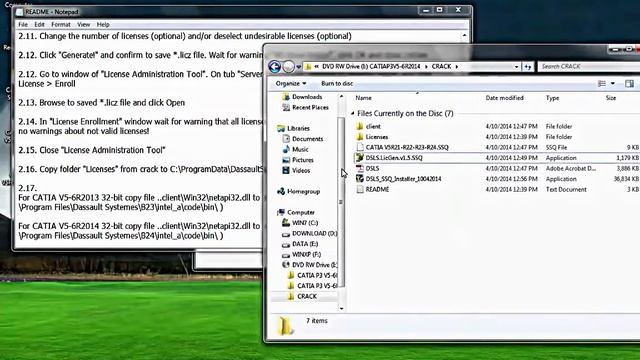Open Notepad View menu
The image size is (640, 360).
84,24
